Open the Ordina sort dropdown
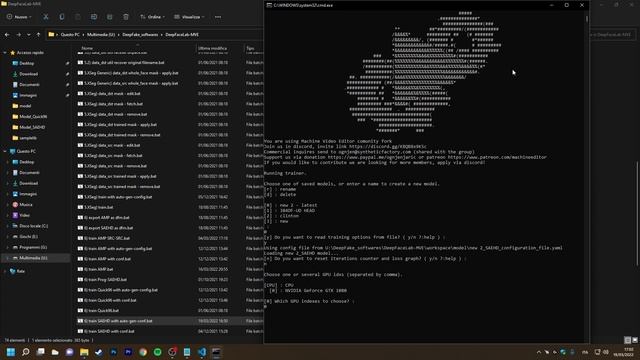 (x=152, y=17)
